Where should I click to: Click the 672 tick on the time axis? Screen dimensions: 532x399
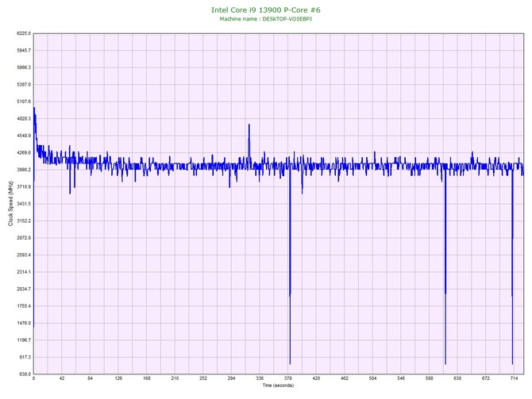(x=486, y=378)
